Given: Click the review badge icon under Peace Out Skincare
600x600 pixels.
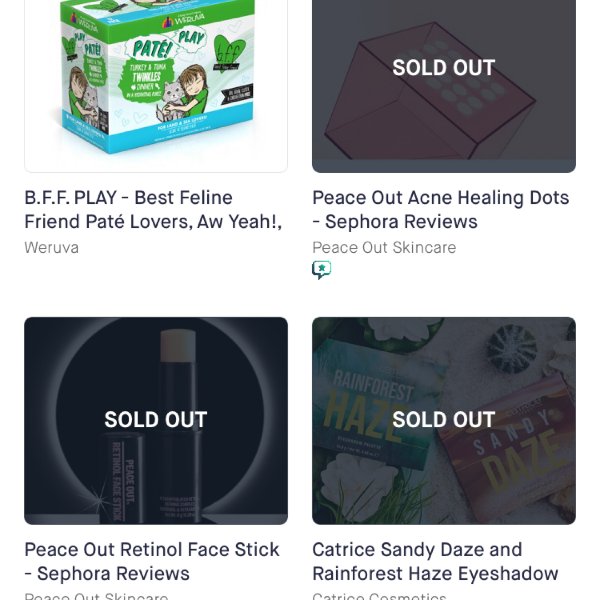Looking at the screenshot, I should coord(321,270).
